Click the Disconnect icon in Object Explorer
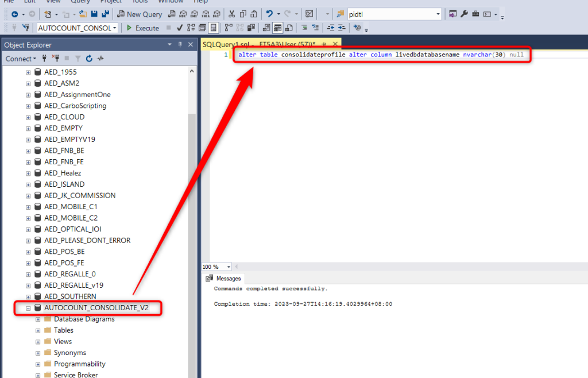The width and height of the screenshot is (588, 378). pyautogui.click(x=56, y=59)
